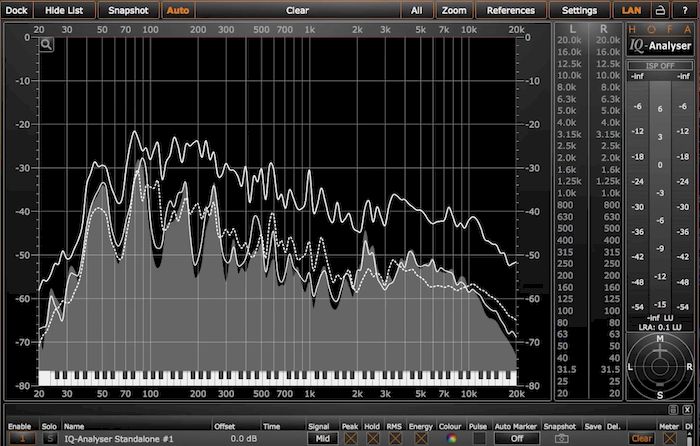Open help with the question mark button
700x446 pixels.
(x=685, y=10)
